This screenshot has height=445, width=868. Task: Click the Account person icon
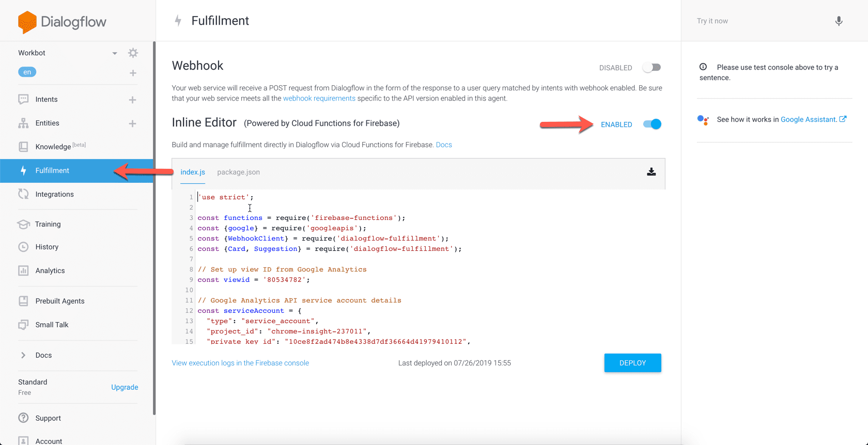point(23,441)
